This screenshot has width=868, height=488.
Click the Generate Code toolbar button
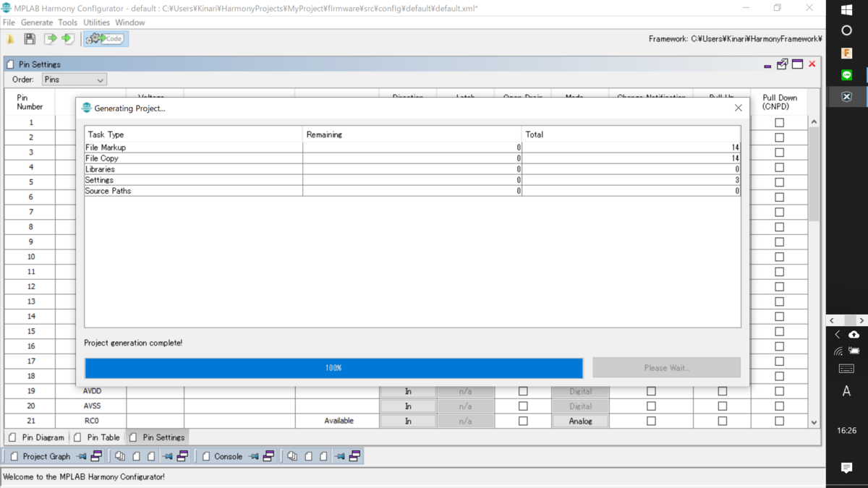(x=106, y=38)
